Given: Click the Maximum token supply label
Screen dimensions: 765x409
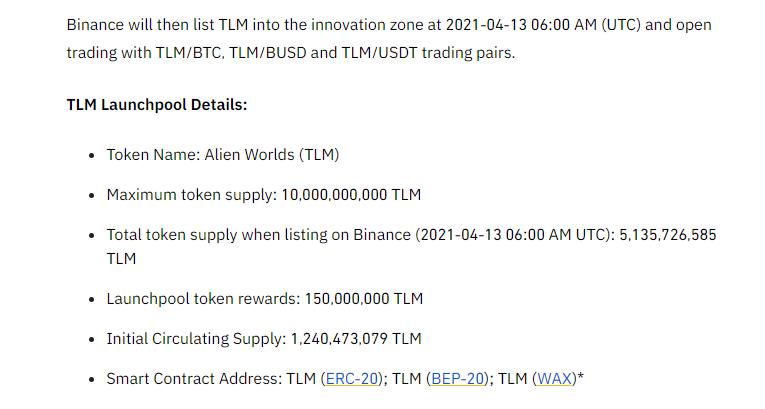Looking at the screenshot, I should click(x=192, y=195).
